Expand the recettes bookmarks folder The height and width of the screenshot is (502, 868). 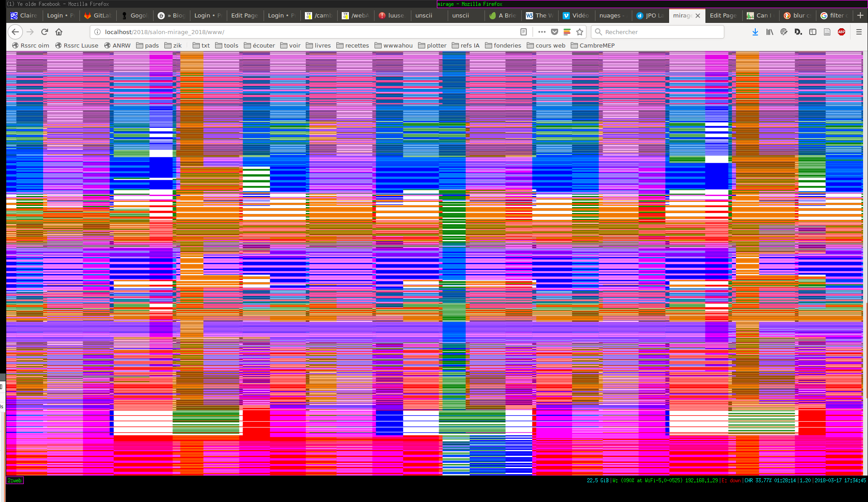tap(352, 45)
